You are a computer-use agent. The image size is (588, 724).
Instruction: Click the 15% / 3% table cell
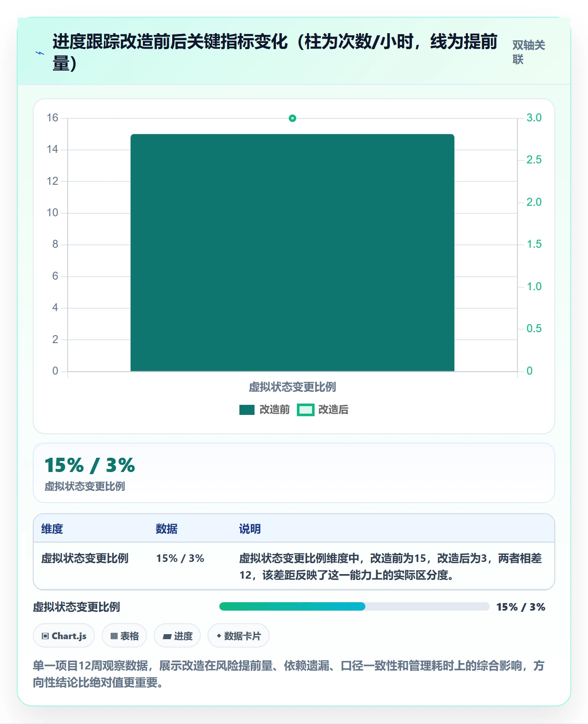click(x=180, y=559)
